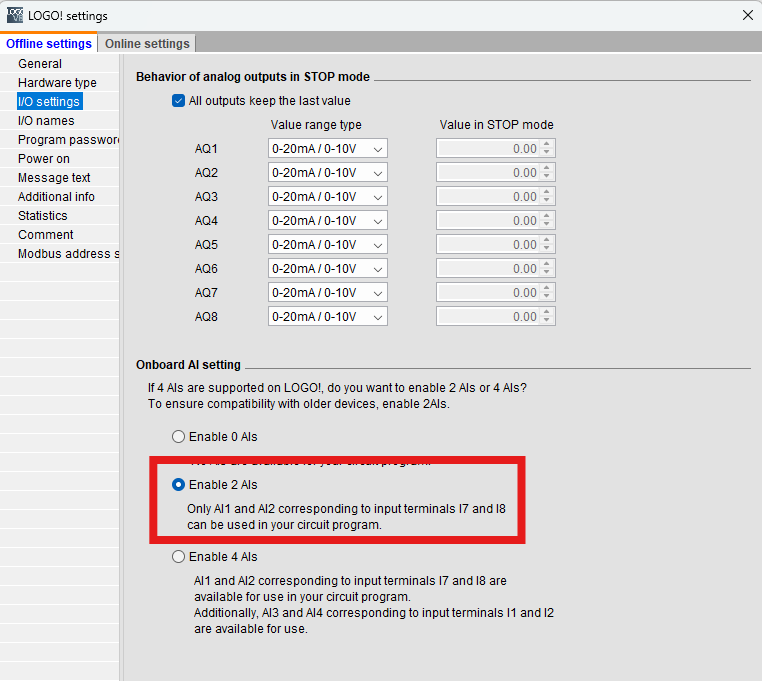762x681 pixels.
Task: Open Additional info page
Action: click(x=56, y=196)
